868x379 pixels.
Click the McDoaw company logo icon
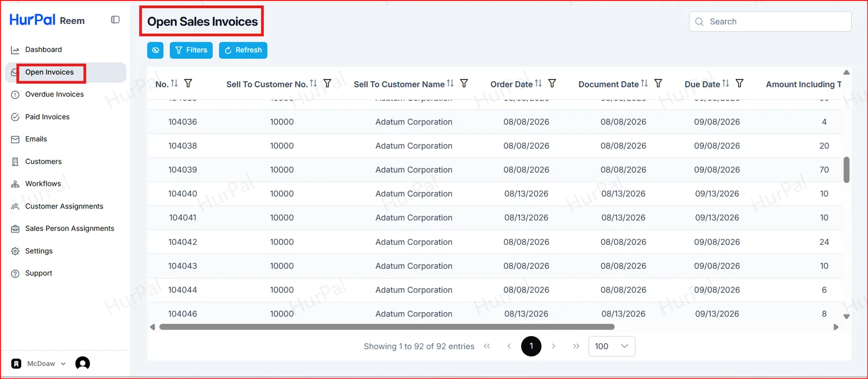(16, 364)
